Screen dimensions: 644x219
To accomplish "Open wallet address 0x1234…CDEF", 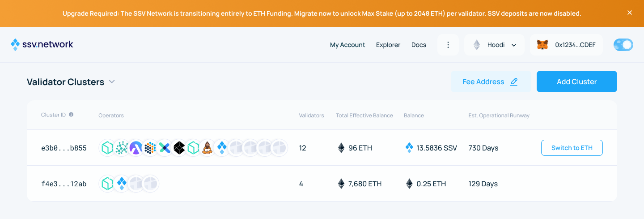I will [x=575, y=45].
